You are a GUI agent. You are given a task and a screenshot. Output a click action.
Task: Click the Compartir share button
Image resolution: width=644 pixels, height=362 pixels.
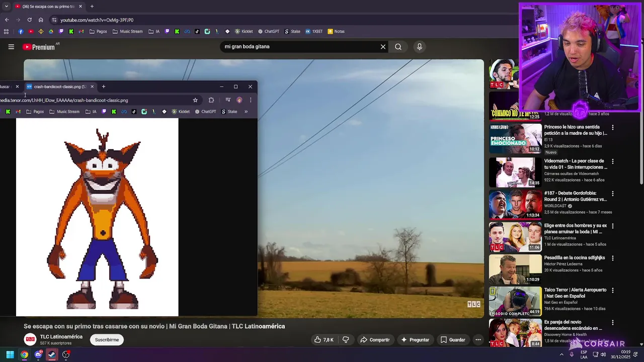point(375,340)
